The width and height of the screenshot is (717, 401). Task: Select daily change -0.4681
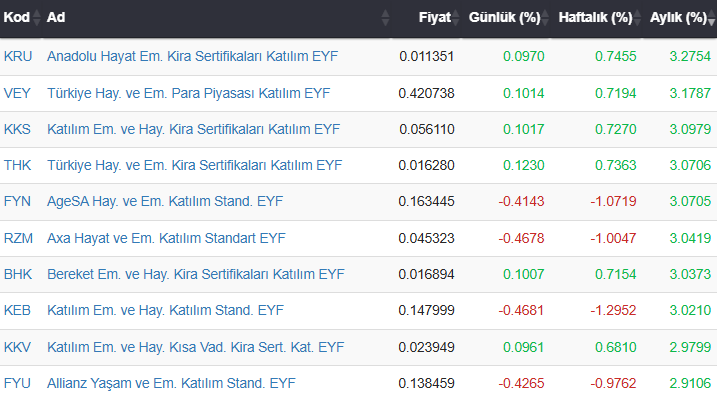tap(521, 310)
